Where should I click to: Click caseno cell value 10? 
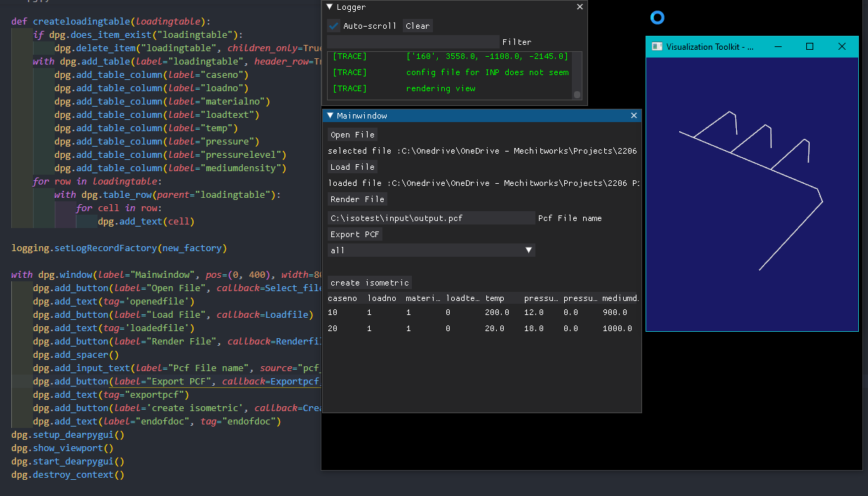[x=333, y=312]
